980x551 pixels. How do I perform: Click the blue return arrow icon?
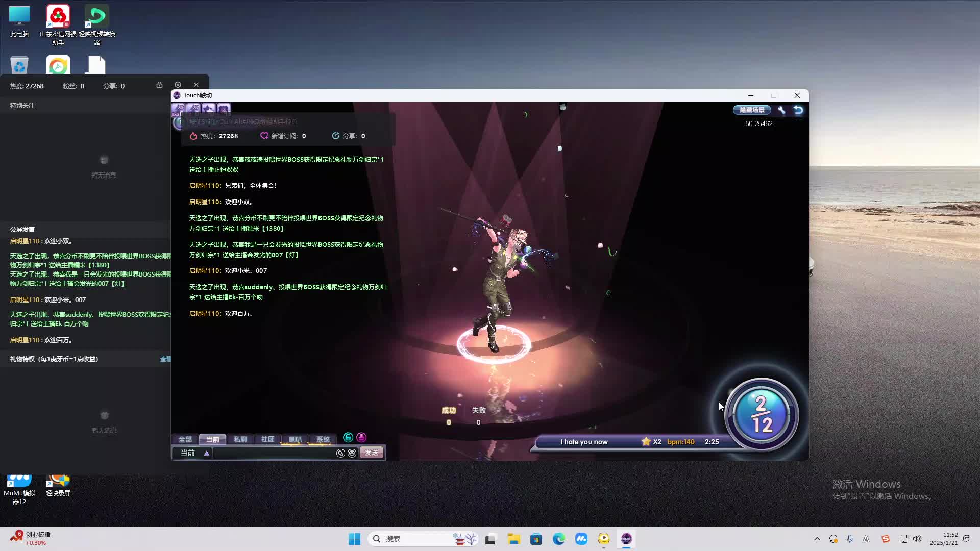click(798, 110)
